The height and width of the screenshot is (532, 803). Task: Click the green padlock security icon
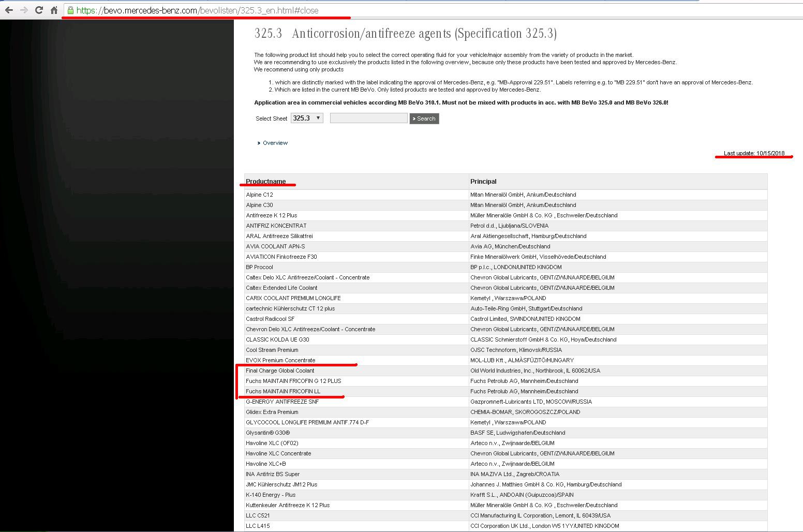click(x=70, y=10)
